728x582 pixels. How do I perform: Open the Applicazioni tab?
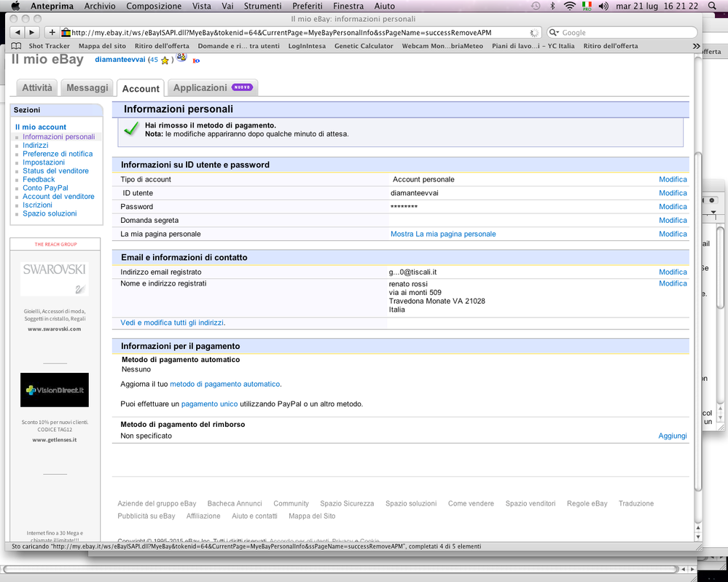[213, 87]
